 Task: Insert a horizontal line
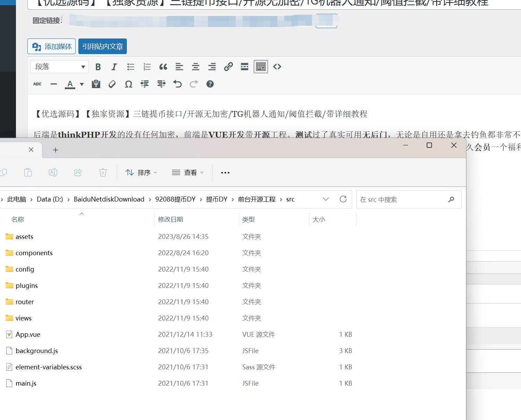pos(54,84)
